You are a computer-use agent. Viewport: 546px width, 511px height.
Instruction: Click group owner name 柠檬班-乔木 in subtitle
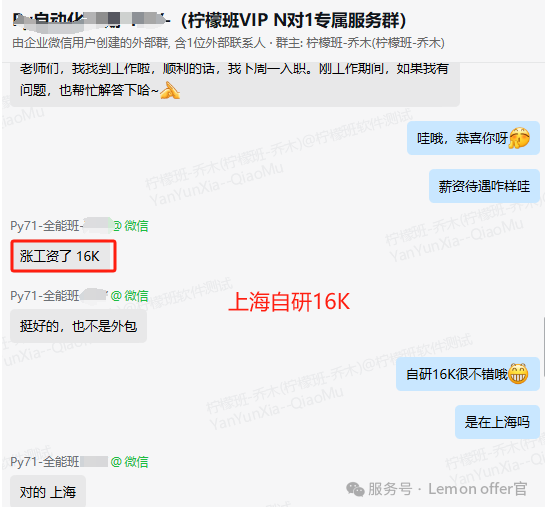click(x=338, y=43)
